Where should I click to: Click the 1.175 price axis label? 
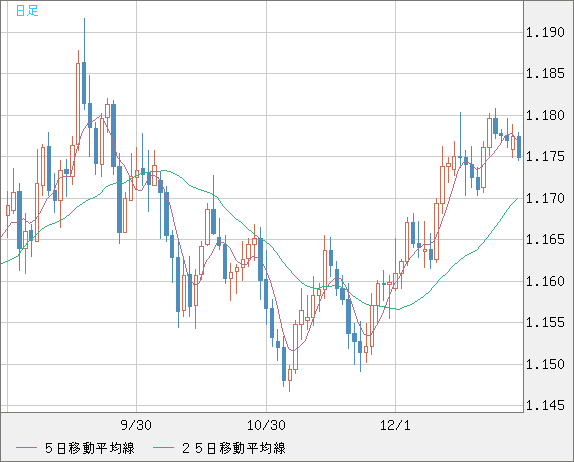[x=545, y=157]
